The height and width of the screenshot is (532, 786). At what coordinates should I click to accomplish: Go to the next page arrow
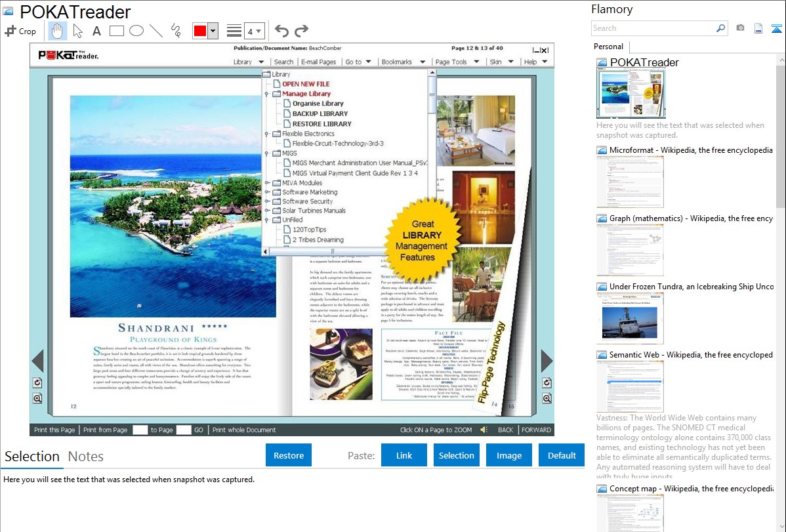tap(547, 360)
